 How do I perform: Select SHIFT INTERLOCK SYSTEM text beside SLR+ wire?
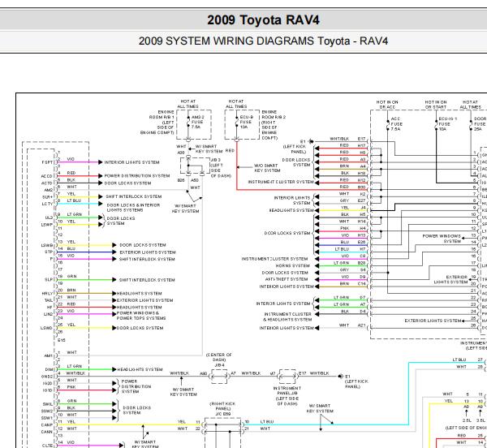(134, 196)
